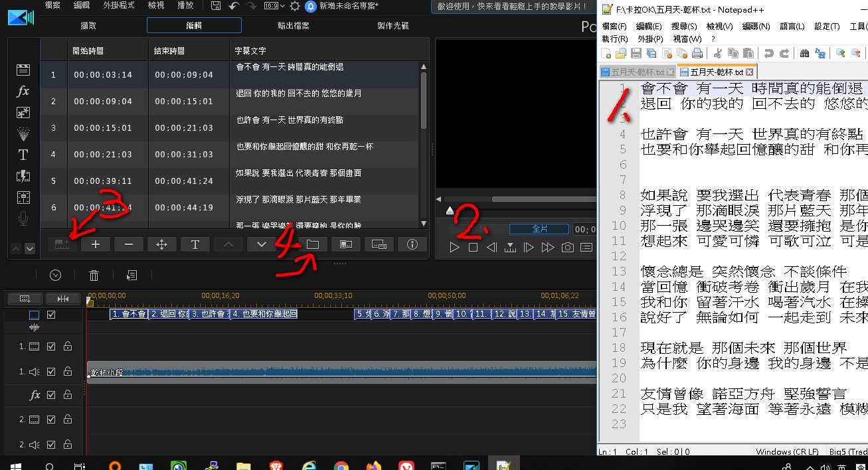
Task: Open the FX effects room in sidebar
Action: (23, 92)
